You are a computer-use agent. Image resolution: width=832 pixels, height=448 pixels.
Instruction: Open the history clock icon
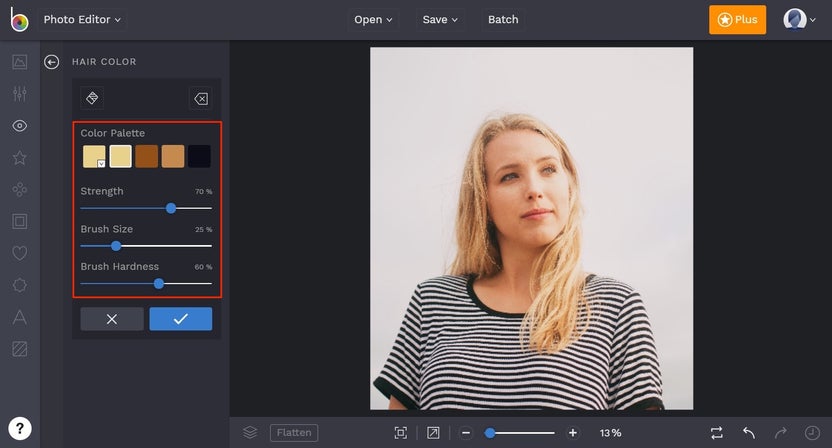coord(812,433)
